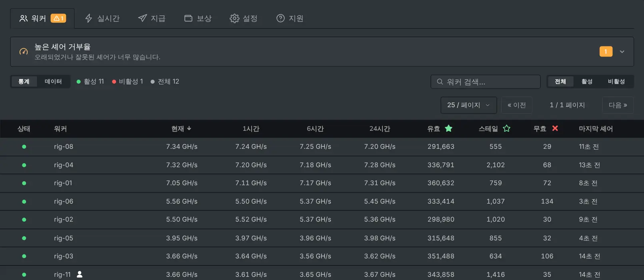644x280 pixels.
Task: Sort by the 24시간 column header
Action: pos(380,129)
